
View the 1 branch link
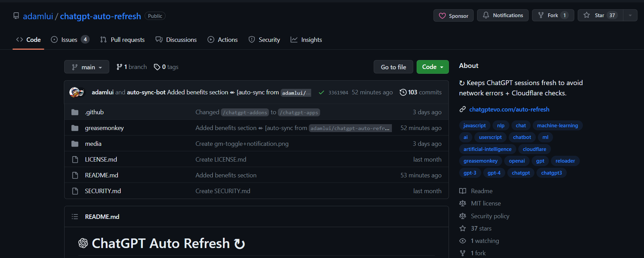point(132,67)
